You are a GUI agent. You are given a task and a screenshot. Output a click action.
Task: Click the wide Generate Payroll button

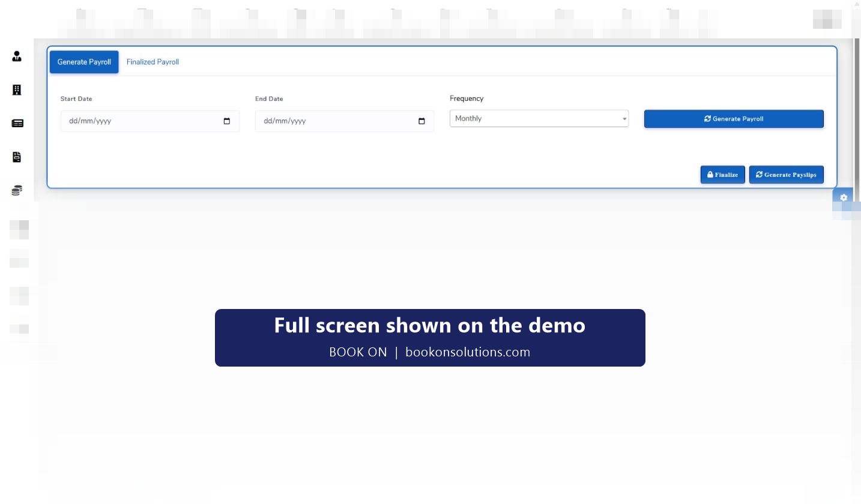pos(734,119)
